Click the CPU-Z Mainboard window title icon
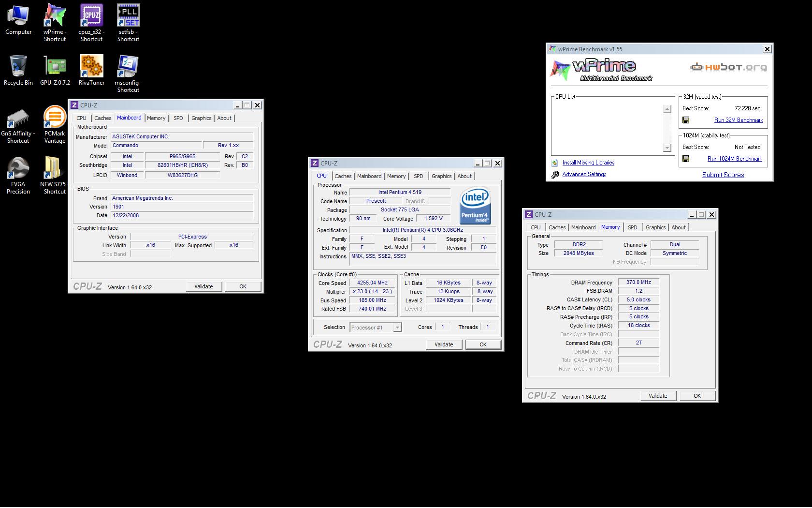The width and height of the screenshot is (812, 508). click(x=74, y=105)
